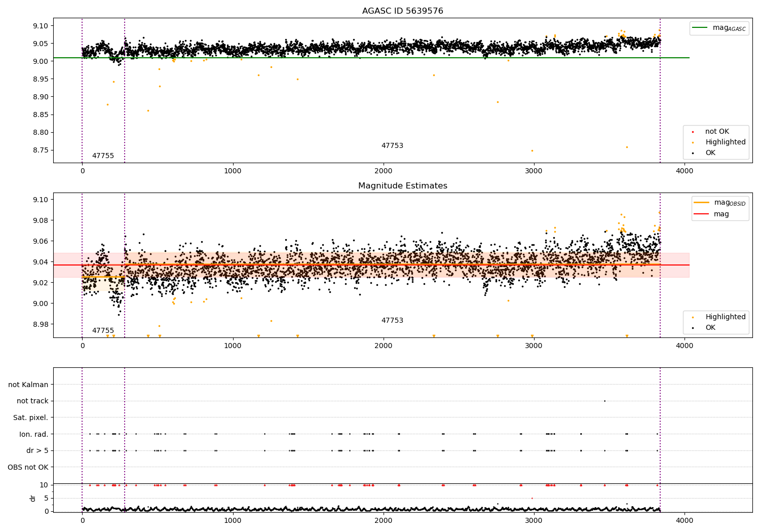This screenshot has height=532, width=760.
Task: Click the red line sample beside 'mag' legend entry
Action: click(702, 214)
